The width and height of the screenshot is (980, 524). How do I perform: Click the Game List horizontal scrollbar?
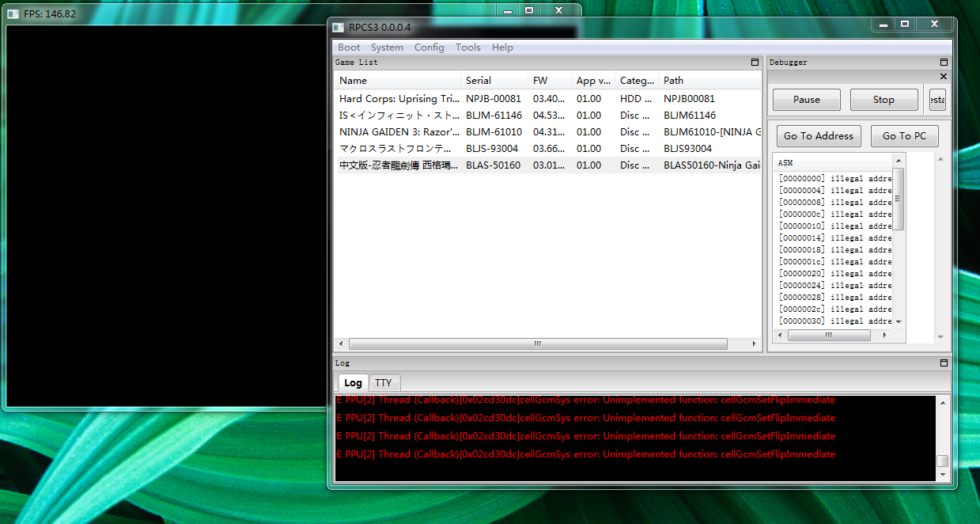click(x=537, y=344)
